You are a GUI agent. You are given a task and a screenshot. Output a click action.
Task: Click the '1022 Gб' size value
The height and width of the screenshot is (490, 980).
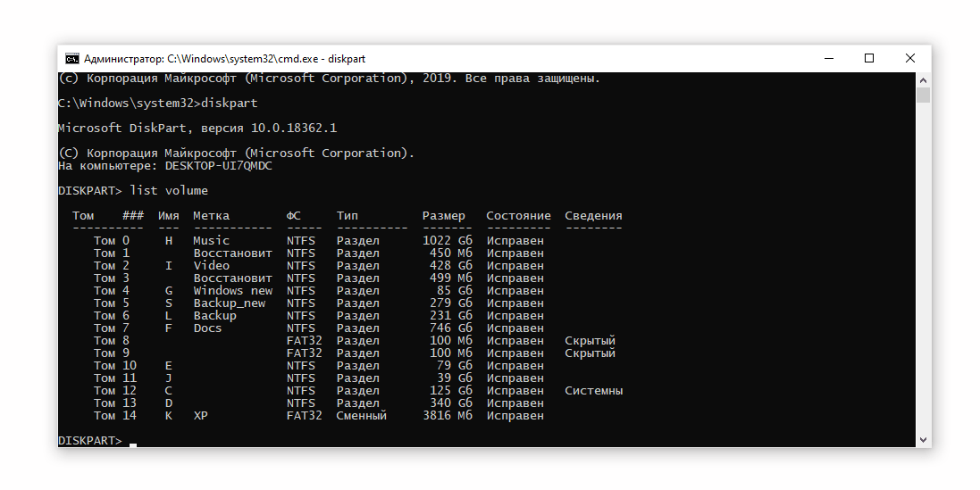click(448, 240)
